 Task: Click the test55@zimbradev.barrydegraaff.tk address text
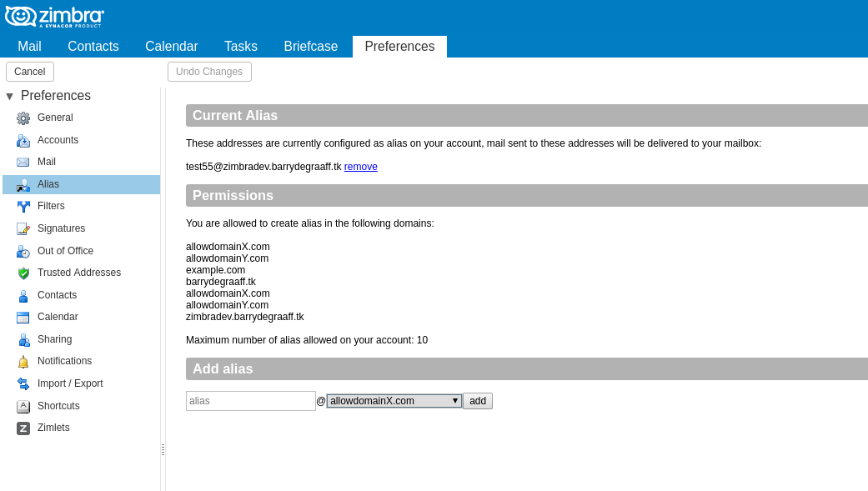tap(263, 167)
